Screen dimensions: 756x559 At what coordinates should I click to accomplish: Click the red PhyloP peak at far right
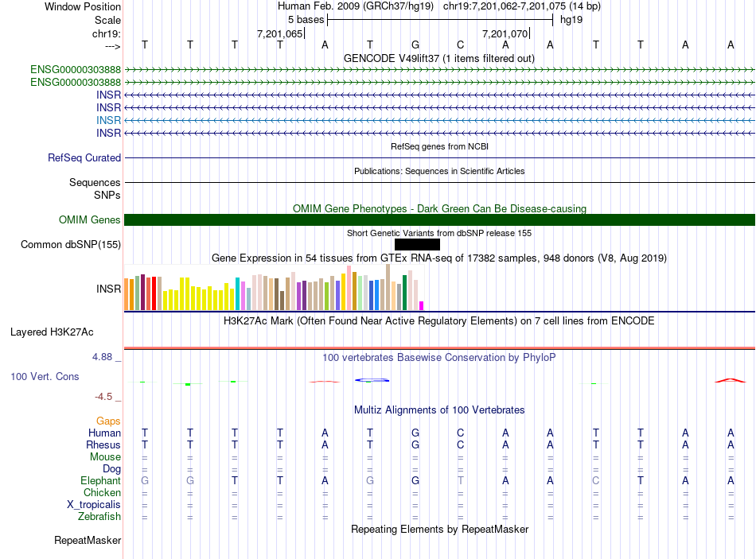pyautogui.click(x=730, y=380)
